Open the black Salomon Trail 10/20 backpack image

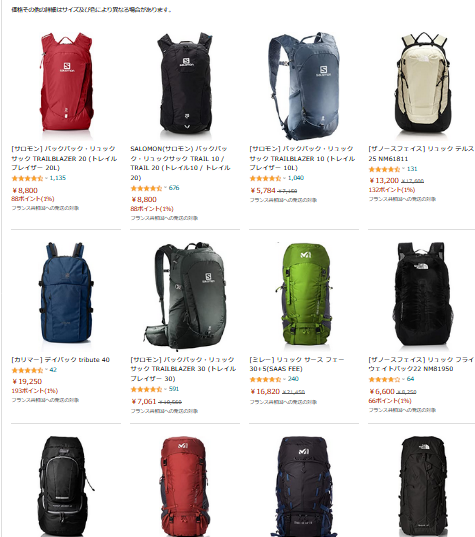pyautogui.click(x=185, y=85)
